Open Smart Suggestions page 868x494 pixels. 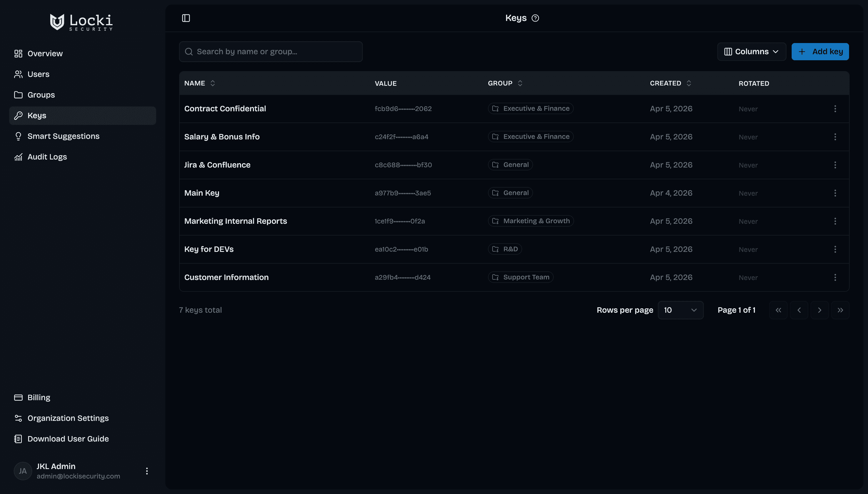pos(82,136)
